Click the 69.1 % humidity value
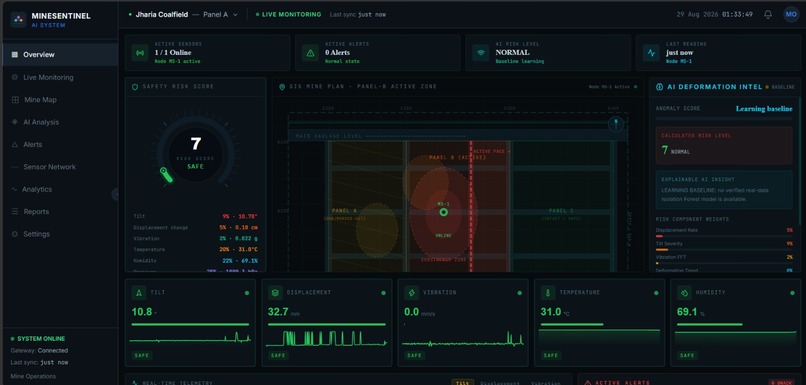Screen dimensions: 806x385 pyautogui.click(x=690, y=312)
